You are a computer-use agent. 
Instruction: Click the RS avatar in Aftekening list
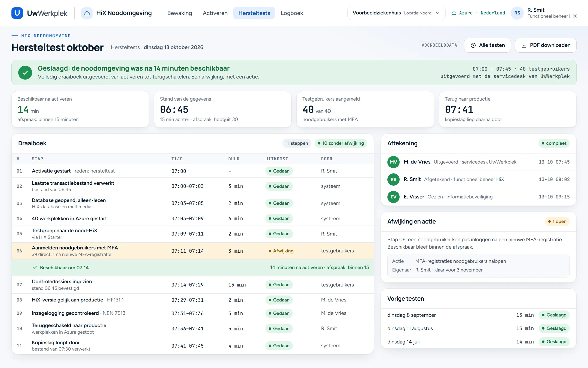[x=393, y=179]
